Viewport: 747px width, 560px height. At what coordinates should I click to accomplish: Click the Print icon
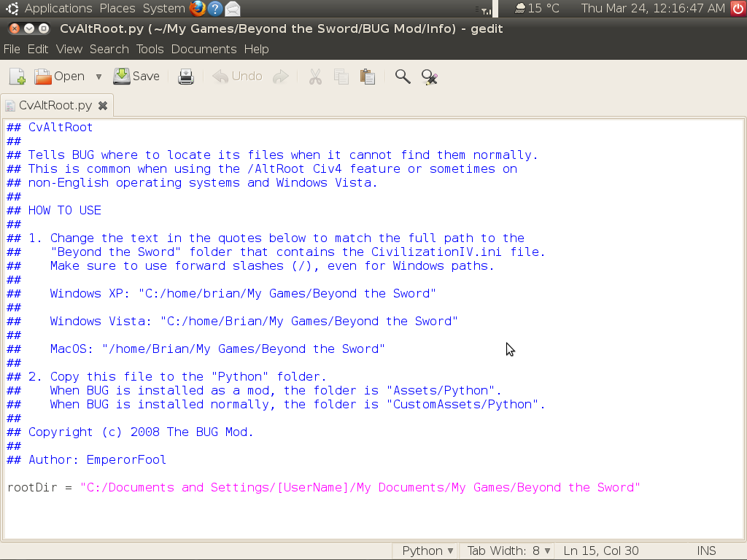(186, 77)
